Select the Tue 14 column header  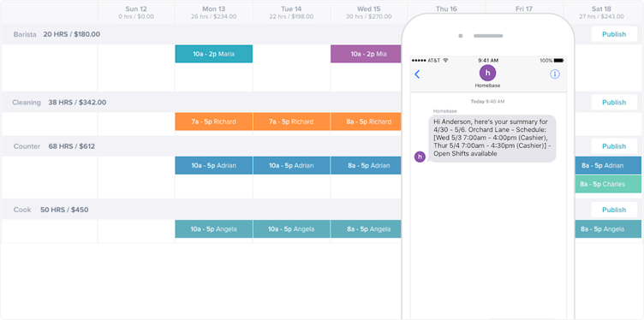coord(292,12)
